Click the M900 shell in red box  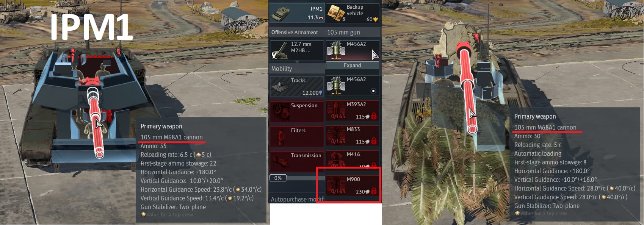[x=353, y=186]
